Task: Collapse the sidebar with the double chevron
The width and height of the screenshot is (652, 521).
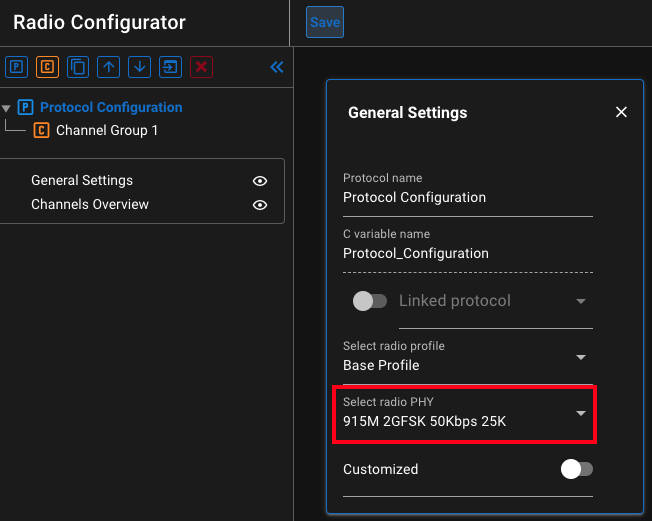Action: coord(277,67)
